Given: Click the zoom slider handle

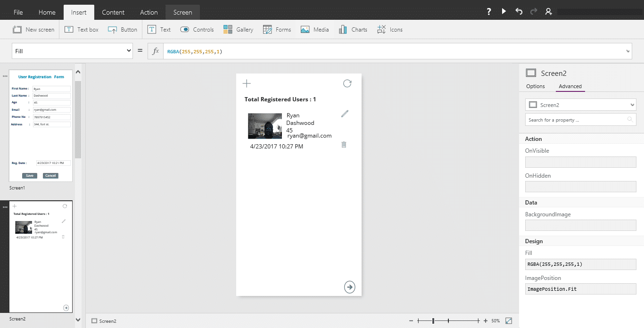Looking at the screenshot, I should 433,321.
